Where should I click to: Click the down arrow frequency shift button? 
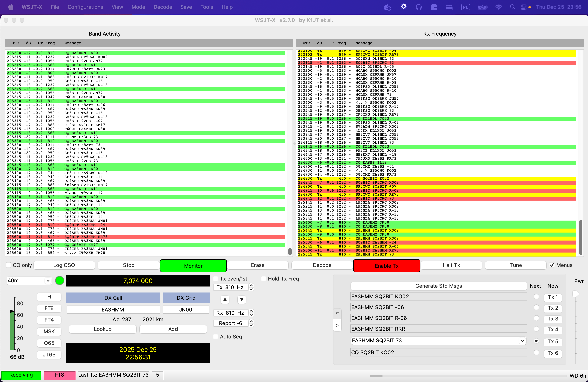(x=242, y=299)
